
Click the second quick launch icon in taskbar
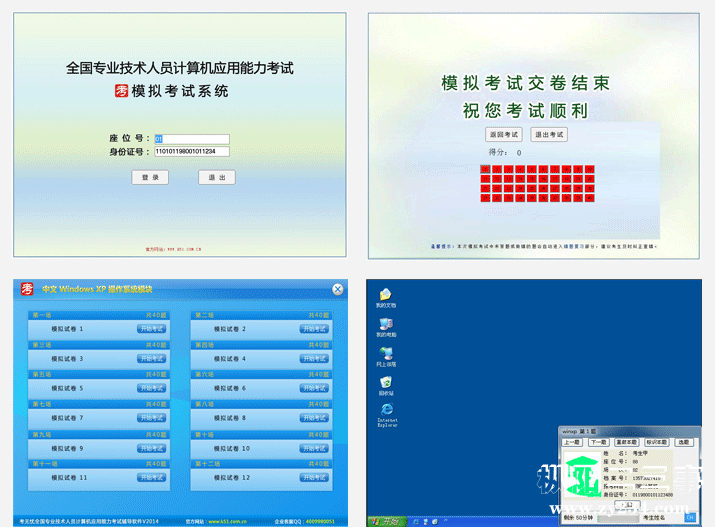tap(425, 521)
